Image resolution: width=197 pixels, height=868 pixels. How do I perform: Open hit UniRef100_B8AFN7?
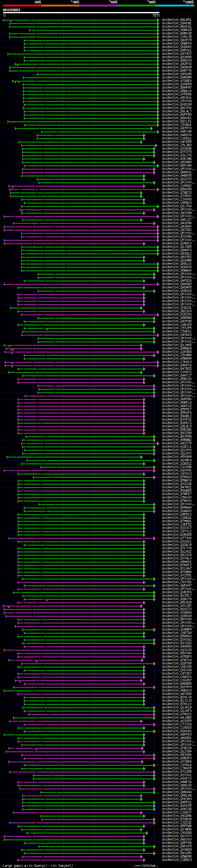click(177, 88)
